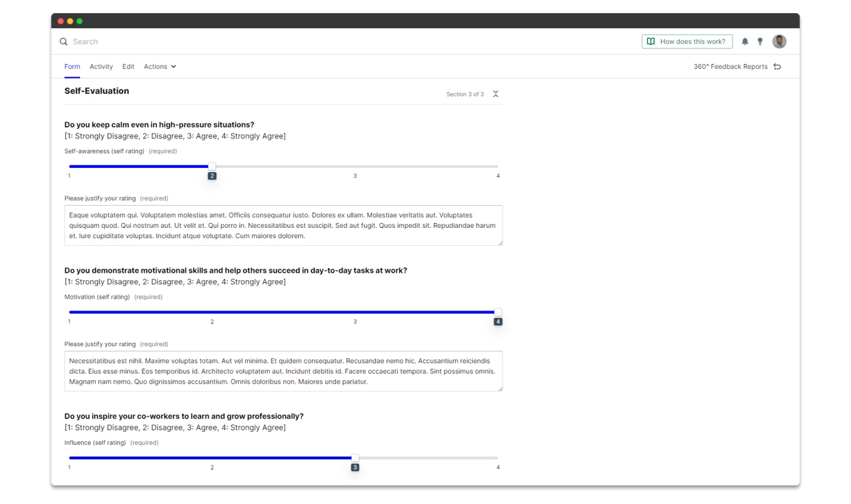Click the return arrow beside 360° Feedback Reports
851x504 pixels.
777,66
